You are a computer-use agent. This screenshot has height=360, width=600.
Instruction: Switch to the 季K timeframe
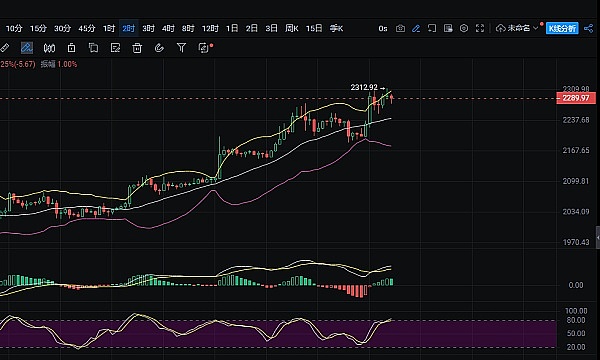(337, 28)
